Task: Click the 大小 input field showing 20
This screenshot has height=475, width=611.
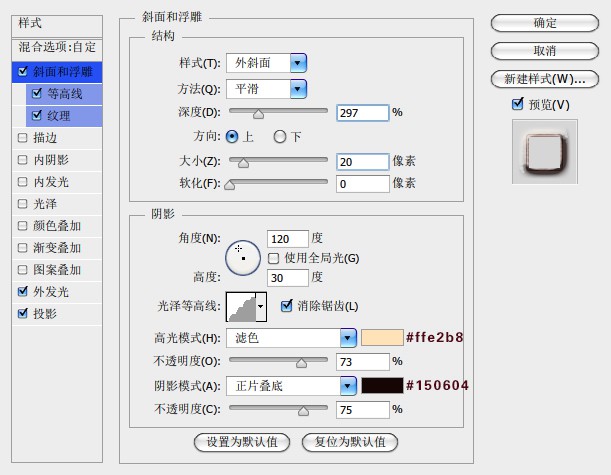Action: [362, 162]
